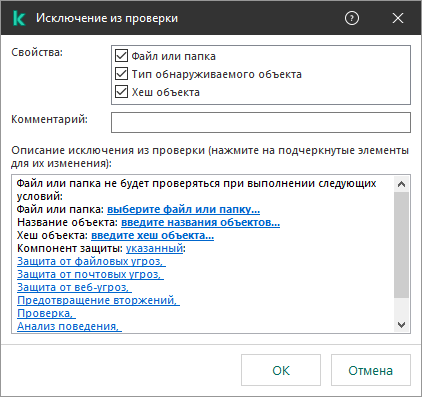Click "введите названия объектов..." link

[200, 222]
